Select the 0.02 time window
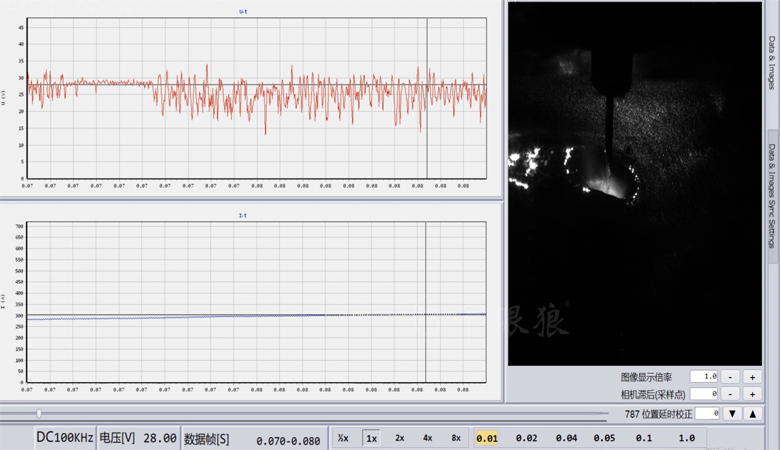Viewport: 780px width, 450px height. point(526,438)
